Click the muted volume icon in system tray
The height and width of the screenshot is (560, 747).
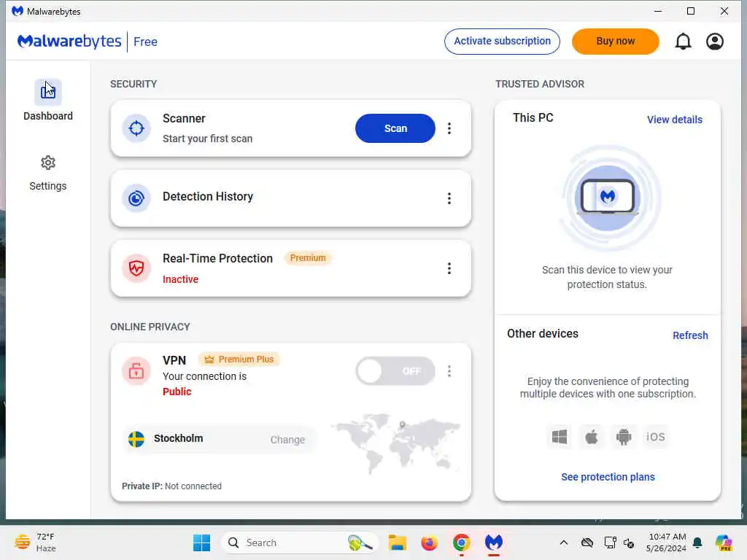629,542
